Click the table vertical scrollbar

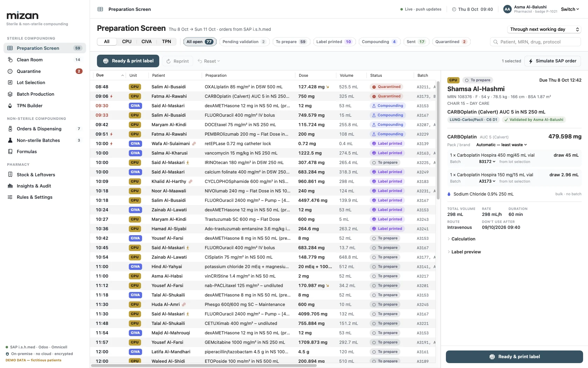click(x=438, y=140)
